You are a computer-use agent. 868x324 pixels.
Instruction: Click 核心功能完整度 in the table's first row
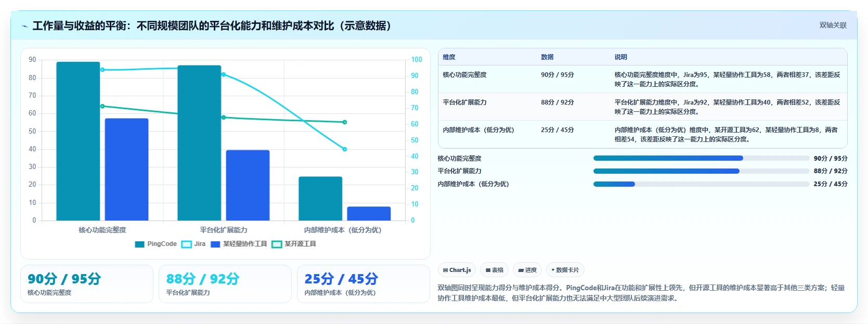click(x=464, y=75)
